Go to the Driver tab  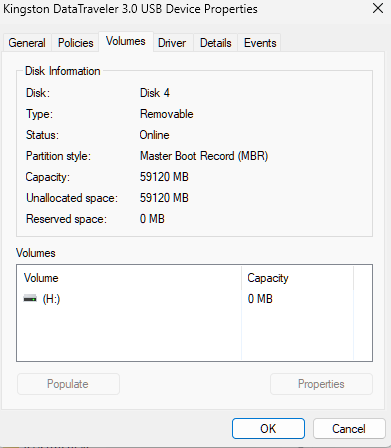point(172,43)
